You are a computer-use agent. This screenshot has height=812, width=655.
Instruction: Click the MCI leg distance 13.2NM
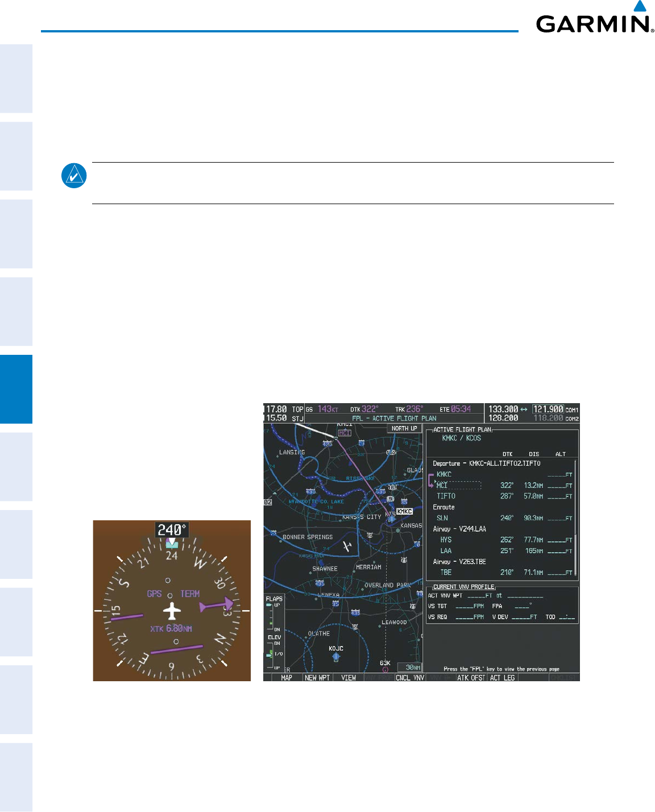tap(533, 485)
